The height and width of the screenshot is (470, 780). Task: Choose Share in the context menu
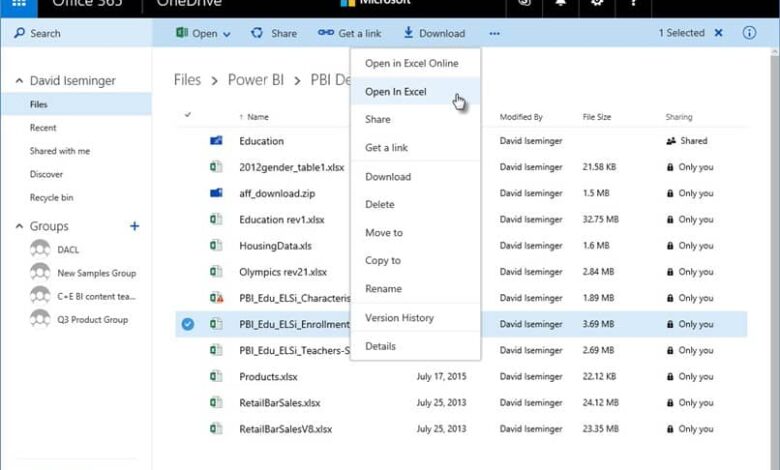(x=415, y=119)
